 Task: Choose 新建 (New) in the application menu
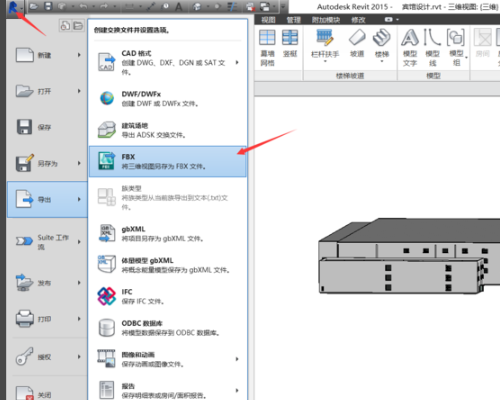[x=47, y=55]
